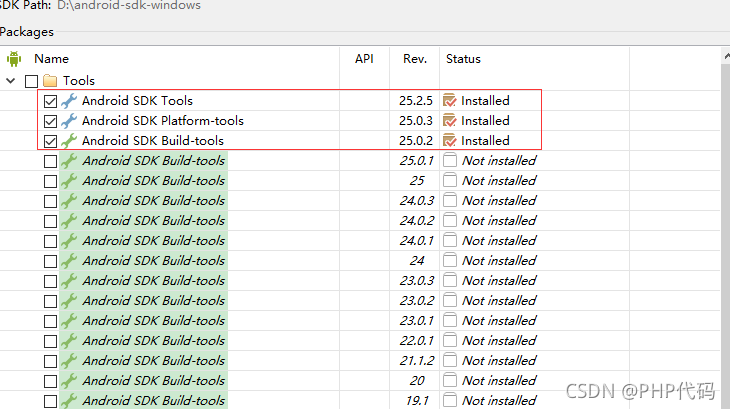Click wrench icon for Build-tools 24.0.1

pyautogui.click(x=69, y=241)
